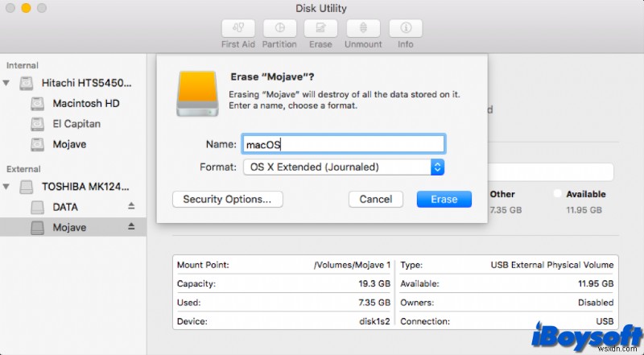Click the Available legend label
Screen dimensions: 644x355
pyautogui.click(x=586, y=194)
